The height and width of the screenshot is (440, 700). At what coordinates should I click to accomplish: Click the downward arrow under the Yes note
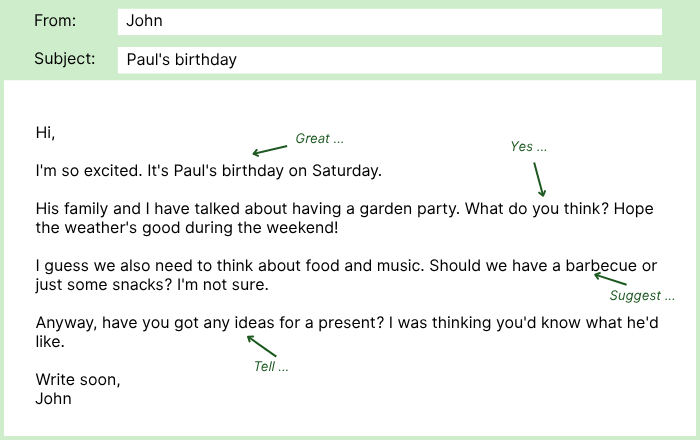[539, 178]
